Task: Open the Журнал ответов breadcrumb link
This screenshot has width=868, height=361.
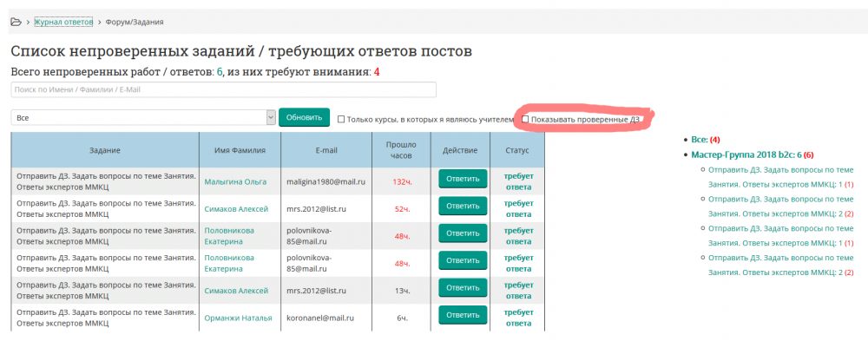Action: pos(63,21)
